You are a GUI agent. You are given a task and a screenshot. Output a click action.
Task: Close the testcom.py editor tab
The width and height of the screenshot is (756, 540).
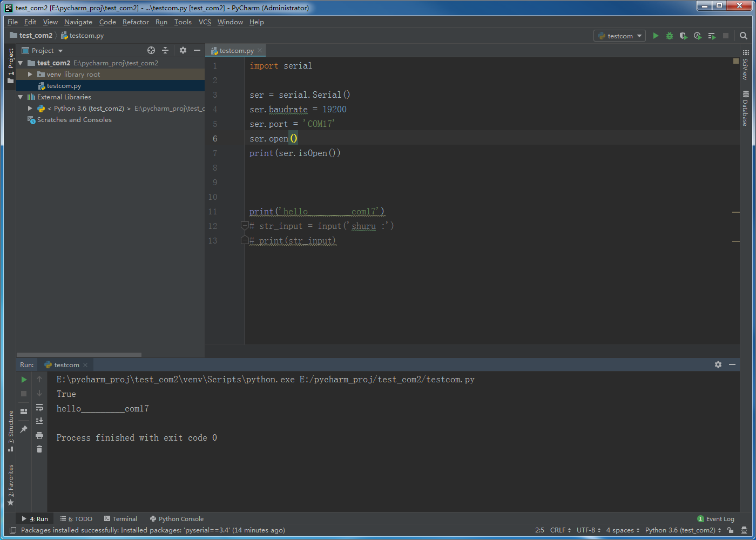pyautogui.click(x=260, y=50)
